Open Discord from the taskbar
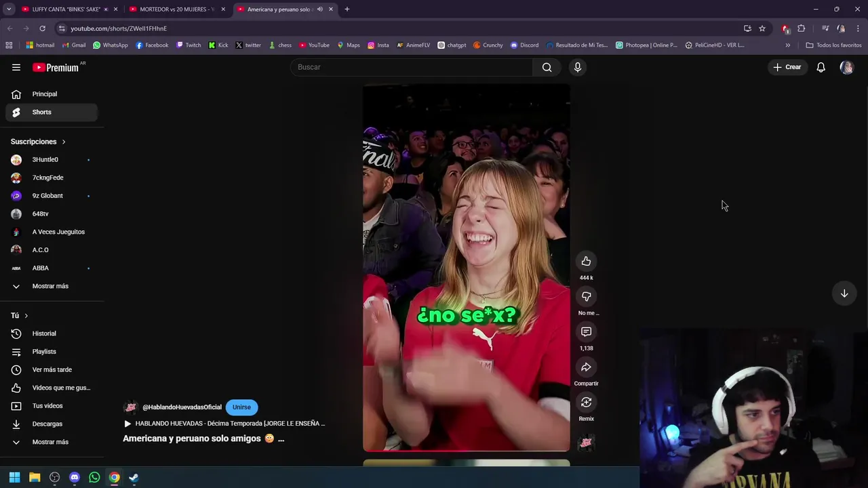 tap(75, 477)
